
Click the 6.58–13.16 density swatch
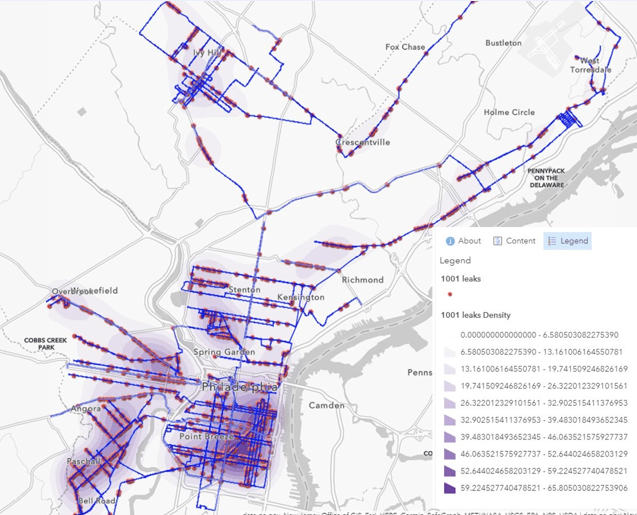tap(451, 352)
